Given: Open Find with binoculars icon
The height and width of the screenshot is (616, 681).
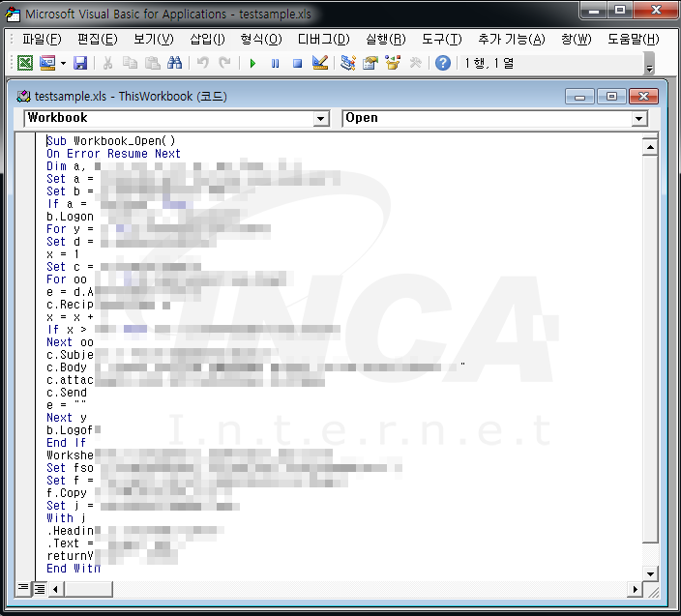Looking at the screenshot, I should [174, 64].
